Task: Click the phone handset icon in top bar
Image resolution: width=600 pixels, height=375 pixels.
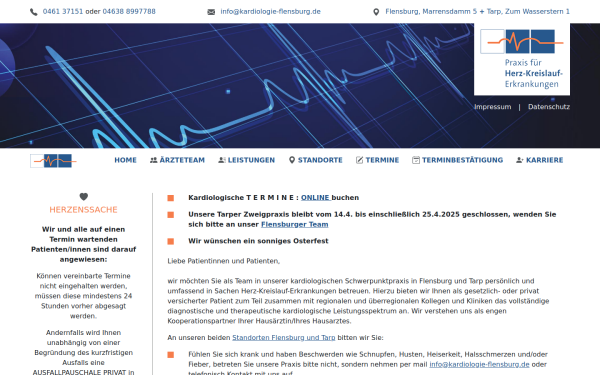Action: click(34, 12)
